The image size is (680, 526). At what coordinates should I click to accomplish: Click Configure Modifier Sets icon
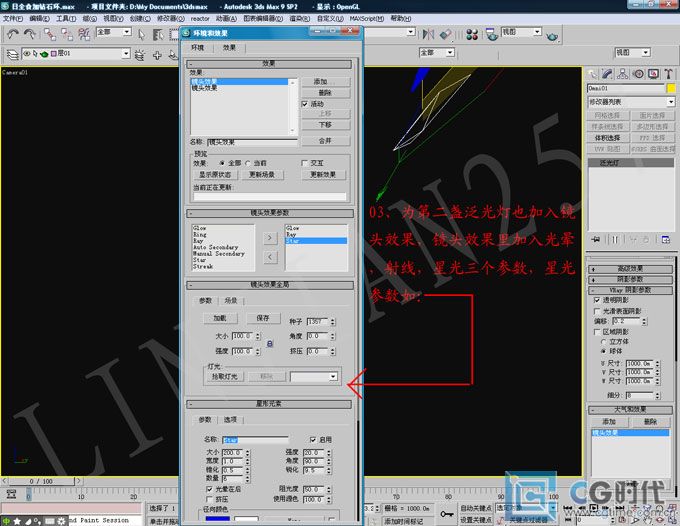coord(666,239)
